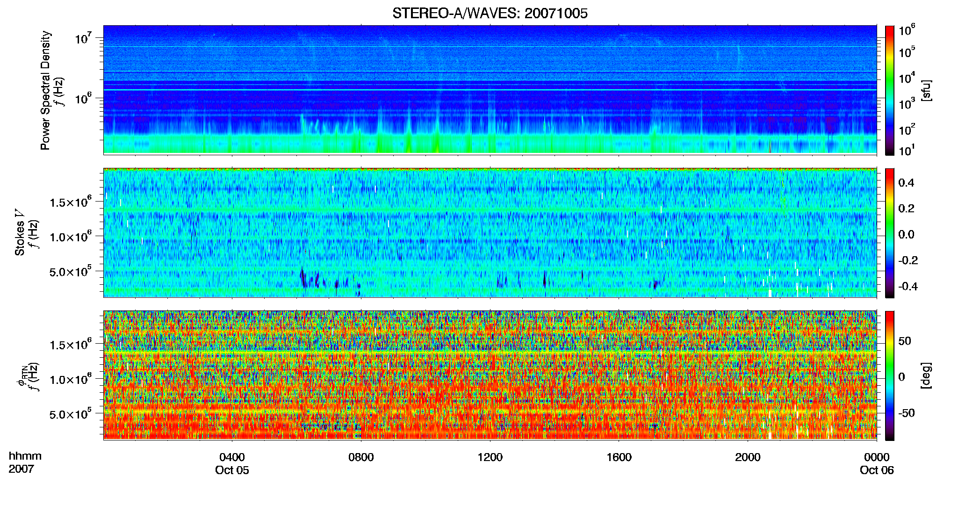Click the 10^6 label on sfu colorbar
The image size is (980, 505).
point(907,30)
